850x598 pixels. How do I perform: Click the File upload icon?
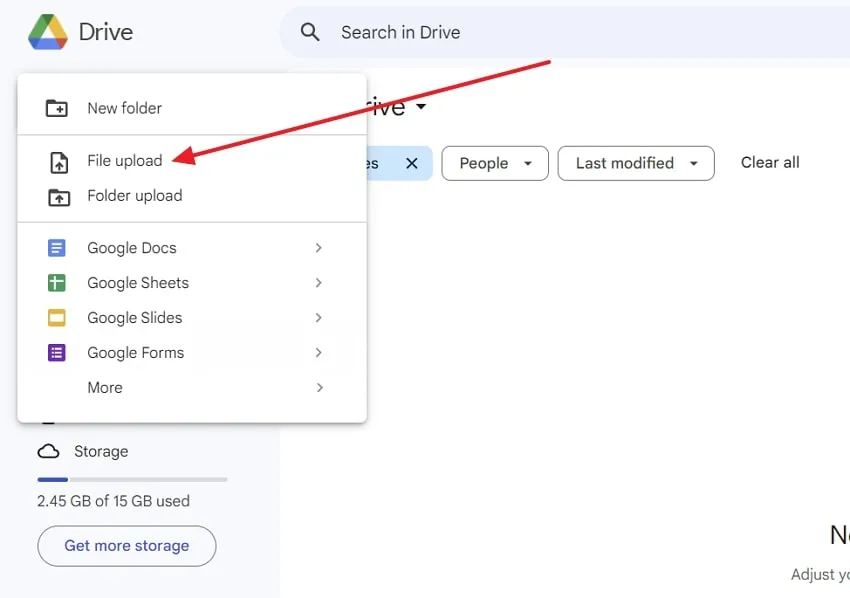(x=59, y=163)
